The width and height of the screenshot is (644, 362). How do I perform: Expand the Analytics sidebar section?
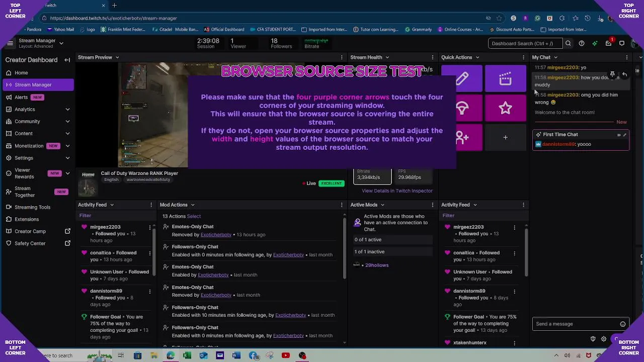[x=67, y=109]
